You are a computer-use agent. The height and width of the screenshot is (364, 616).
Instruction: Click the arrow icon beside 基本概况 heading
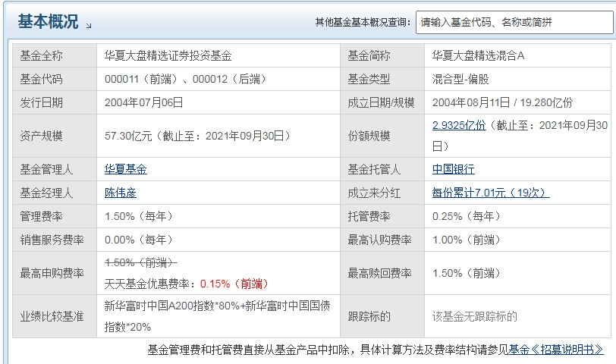point(89,26)
